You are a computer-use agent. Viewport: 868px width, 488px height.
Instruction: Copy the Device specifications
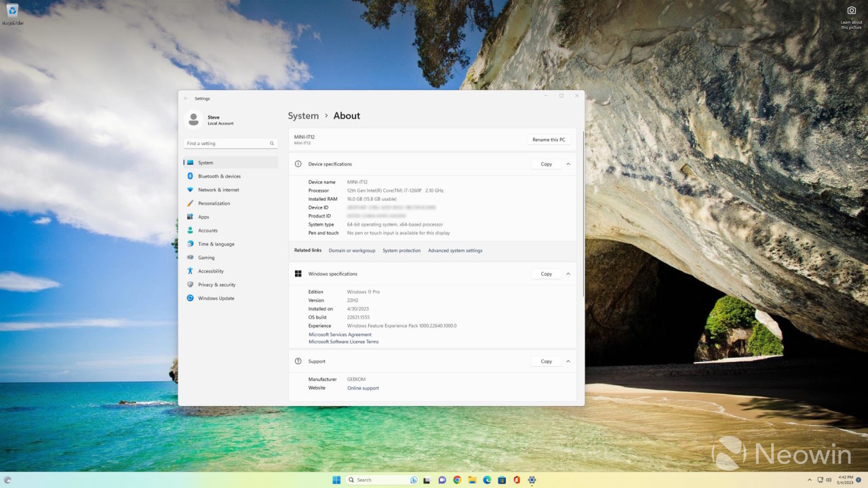[546, 164]
